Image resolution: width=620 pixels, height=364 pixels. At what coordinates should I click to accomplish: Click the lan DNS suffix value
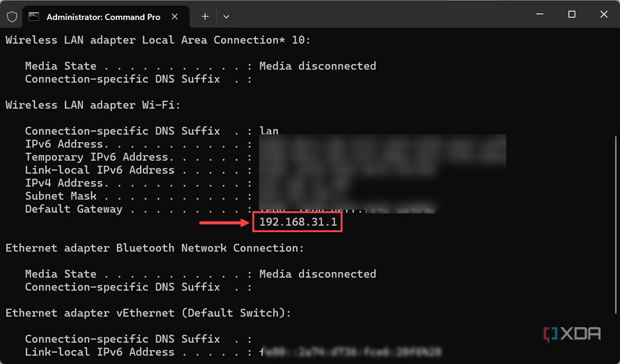(269, 131)
